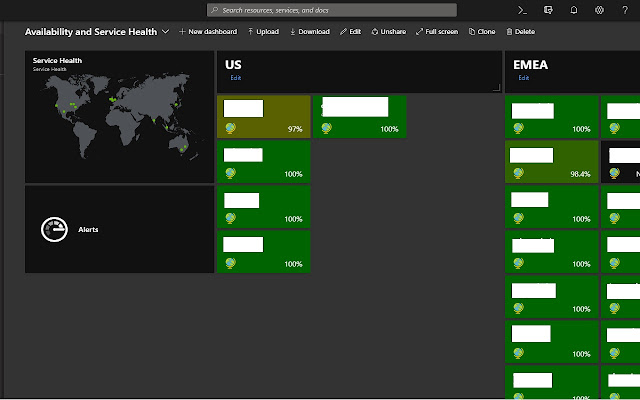Expand the dashboard name dropdown chevron
Image resolution: width=640 pixels, height=400 pixels.
click(x=165, y=31)
